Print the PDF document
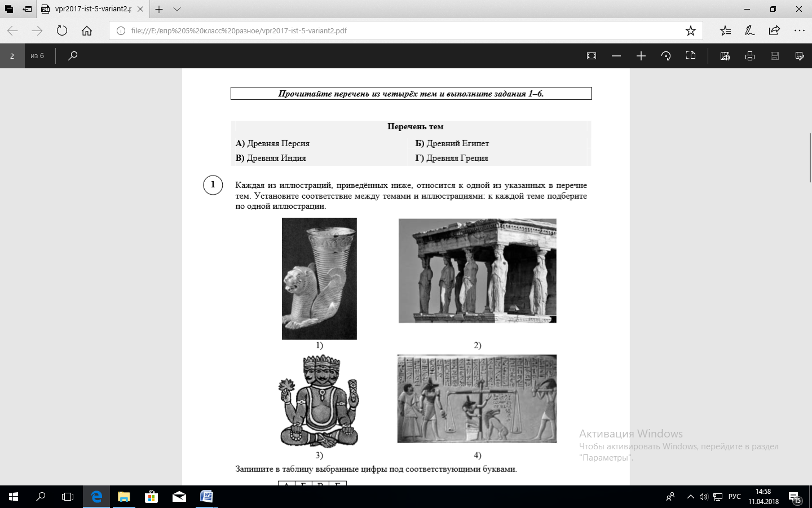This screenshot has width=812, height=508. (750, 56)
